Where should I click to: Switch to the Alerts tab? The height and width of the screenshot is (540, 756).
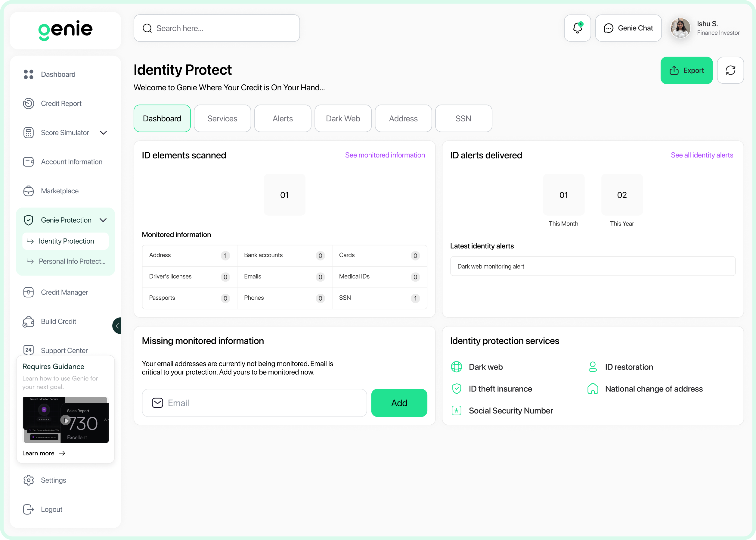[x=283, y=119]
